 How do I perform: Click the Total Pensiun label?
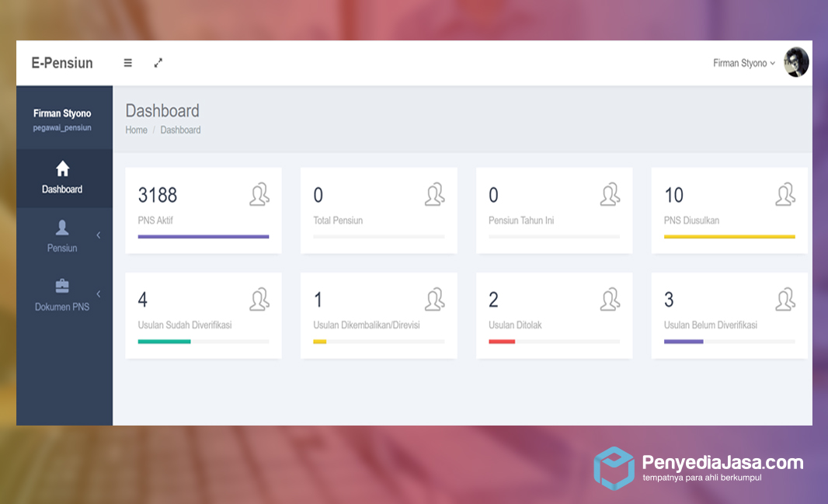click(x=338, y=221)
